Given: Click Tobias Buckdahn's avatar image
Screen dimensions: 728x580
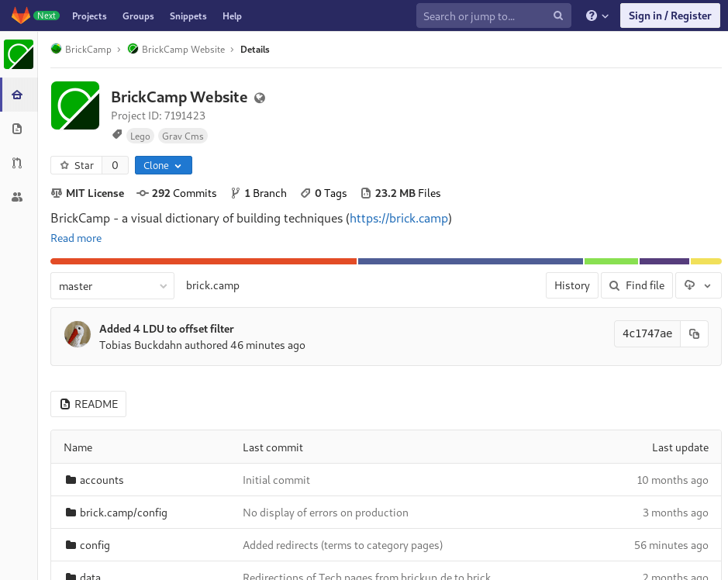Looking at the screenshot, I should tap(78, 334).
